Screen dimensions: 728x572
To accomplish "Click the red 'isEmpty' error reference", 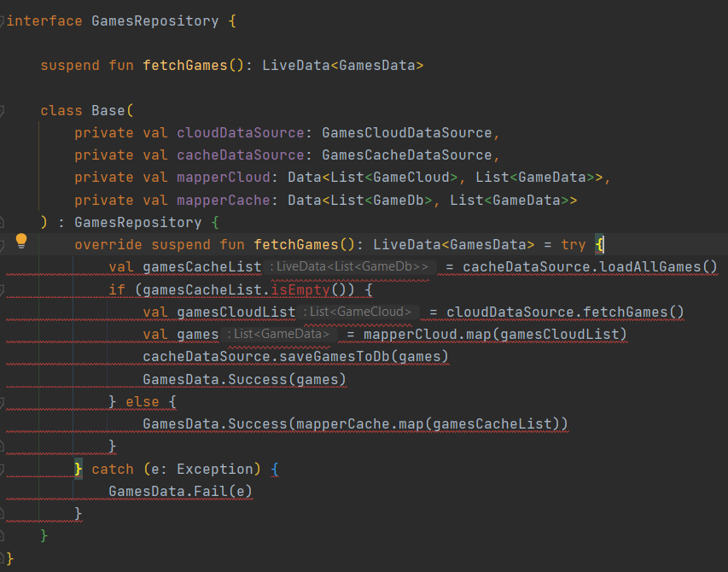I will (300, 289).
